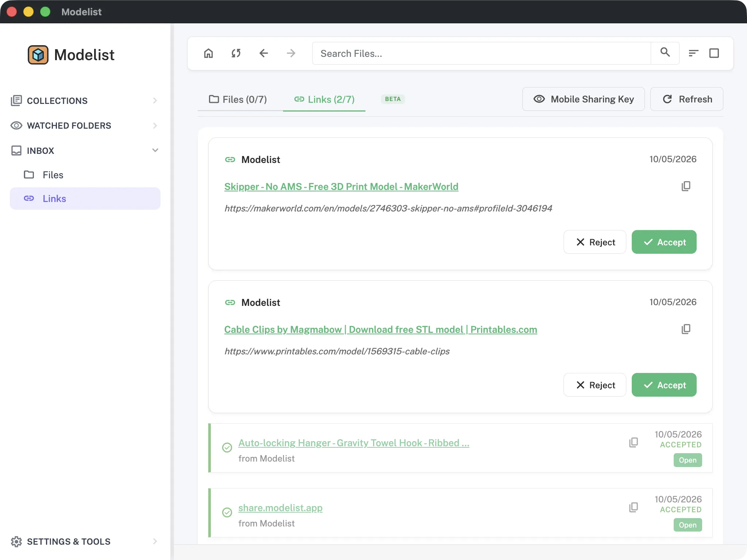Accept the Skipper No AMS link
Viewport: 747px width, 560px height.
tap(664, 242)
